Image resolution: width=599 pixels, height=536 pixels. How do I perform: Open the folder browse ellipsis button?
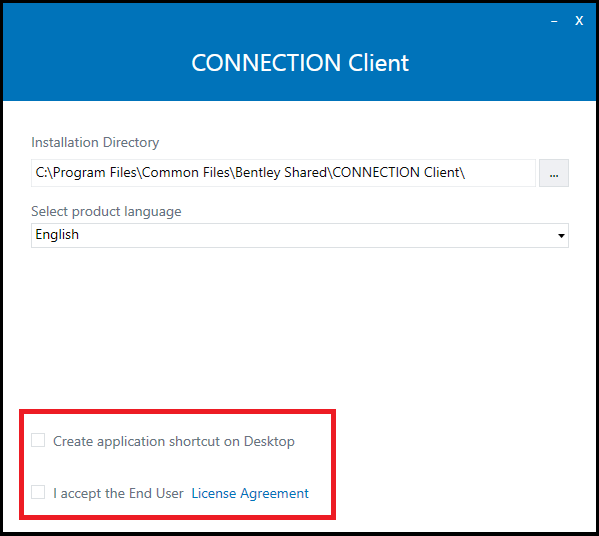tap(554, 173)
